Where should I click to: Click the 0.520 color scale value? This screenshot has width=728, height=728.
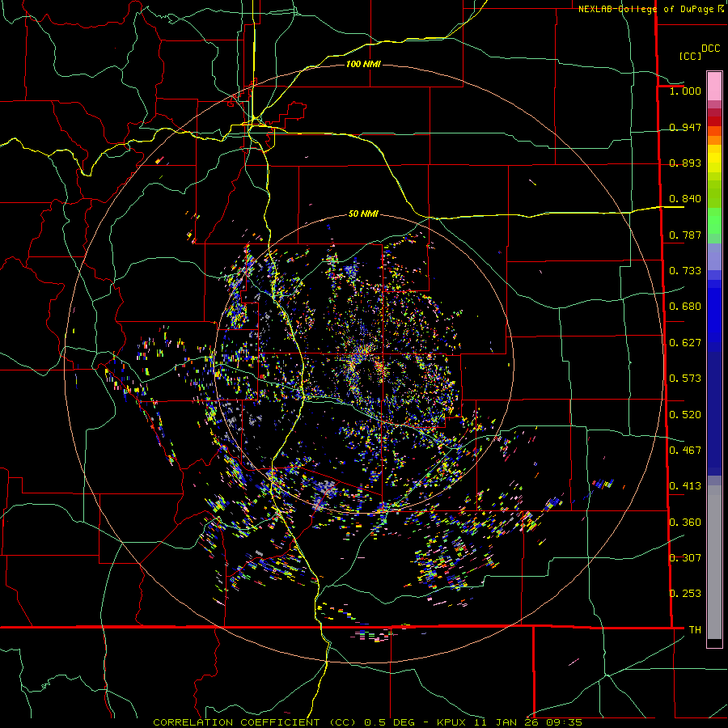point(685,415)
